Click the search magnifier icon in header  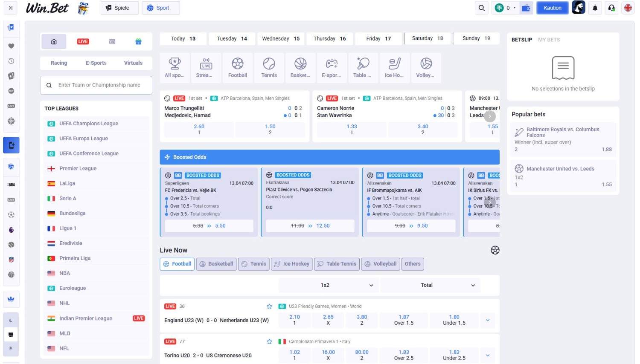481,8
